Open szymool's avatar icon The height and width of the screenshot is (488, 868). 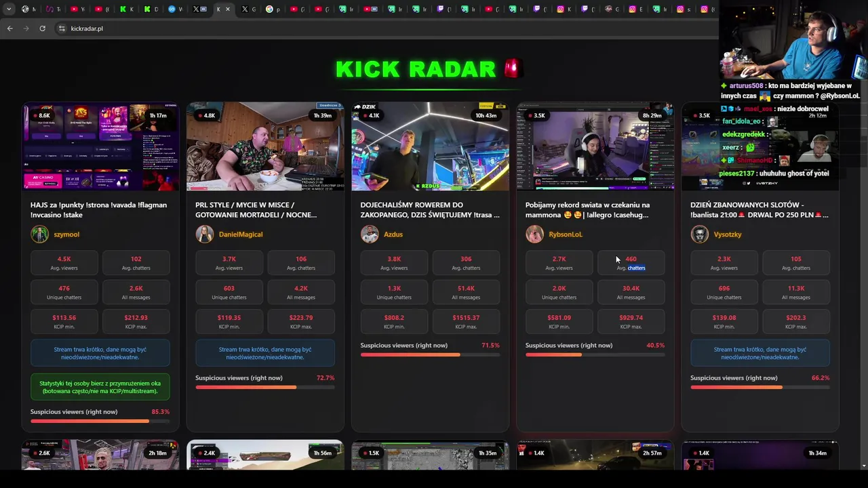pos(39,235)
